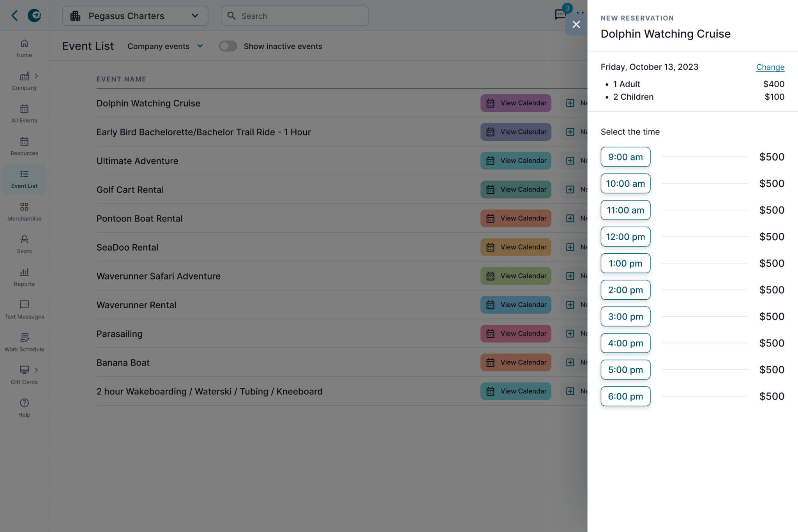This screenshot has height=532, width=798.
Task: Switch to the All Events section
Action: pyautogui.click(x=24, y=113)
